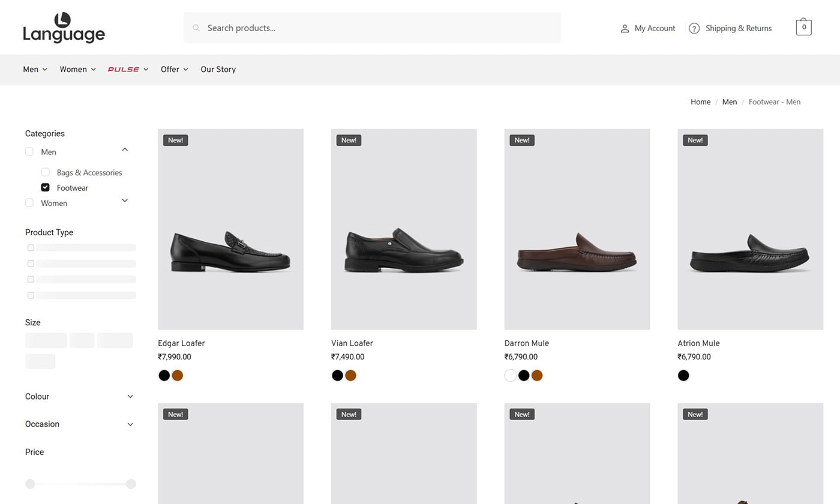Open the Offer menu
This screenshot has height=504, width=840.
coord(173,70)
